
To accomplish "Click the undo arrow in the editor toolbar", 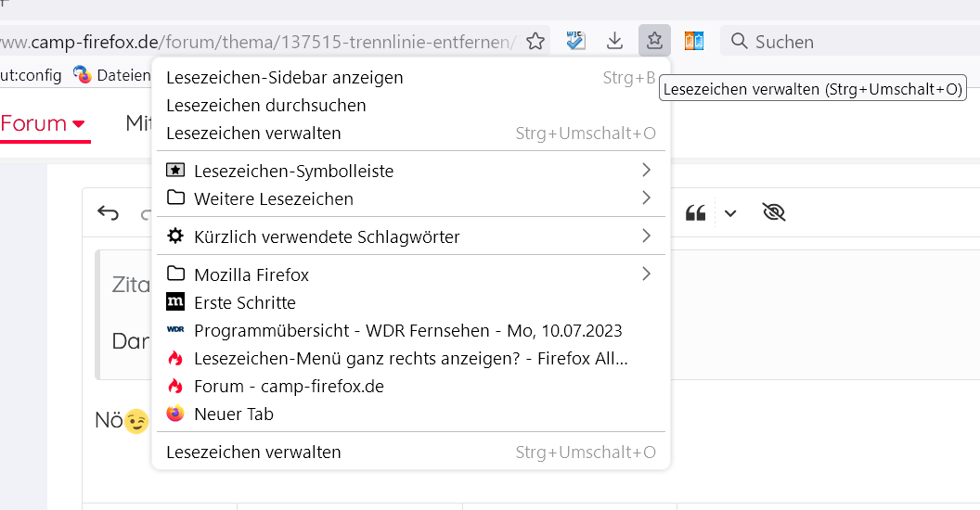I will tap(109, 213).
